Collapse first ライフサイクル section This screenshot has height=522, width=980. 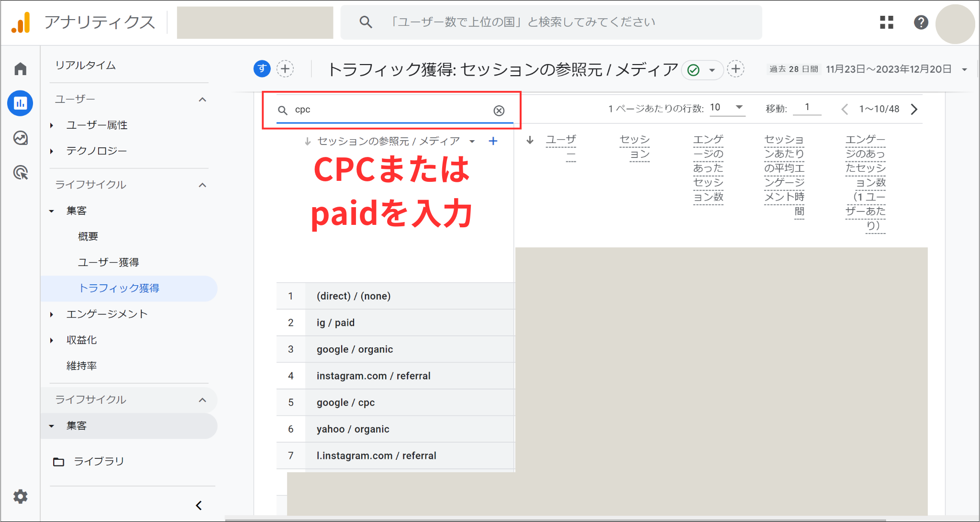(202, 185)
